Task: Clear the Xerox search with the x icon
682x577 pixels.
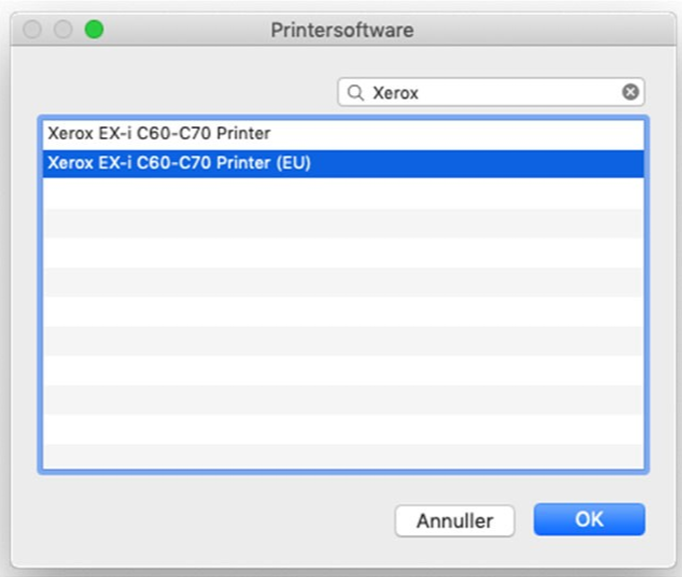Action: (x=630, y=92)
